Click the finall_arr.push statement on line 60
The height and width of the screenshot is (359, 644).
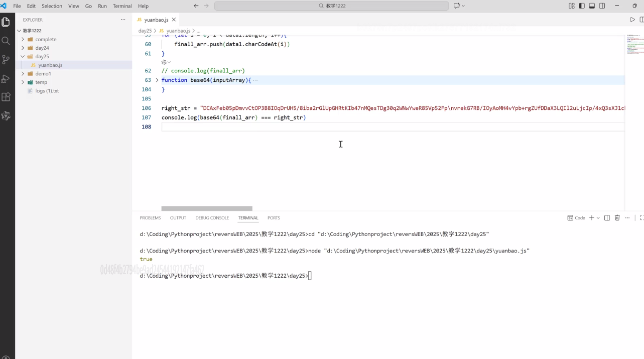pyautogui.click(x=232, y=44)
